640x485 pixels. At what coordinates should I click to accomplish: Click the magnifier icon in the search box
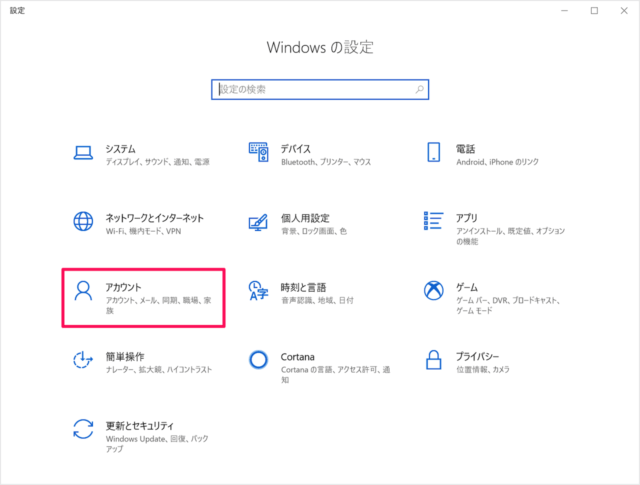[419, 89]
